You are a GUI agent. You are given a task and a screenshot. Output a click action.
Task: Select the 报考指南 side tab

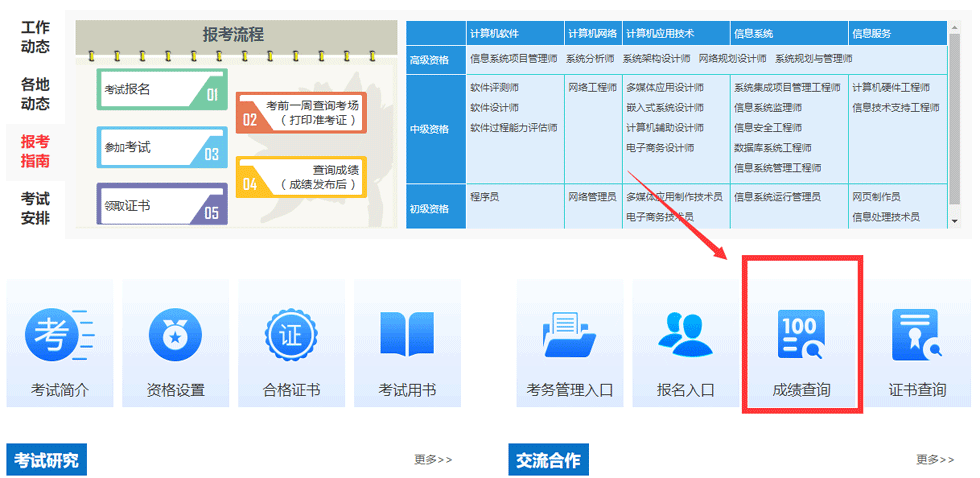35,151
